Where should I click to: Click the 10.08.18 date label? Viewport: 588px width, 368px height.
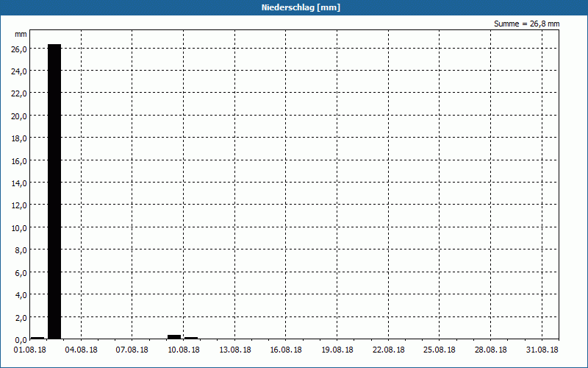183,350
